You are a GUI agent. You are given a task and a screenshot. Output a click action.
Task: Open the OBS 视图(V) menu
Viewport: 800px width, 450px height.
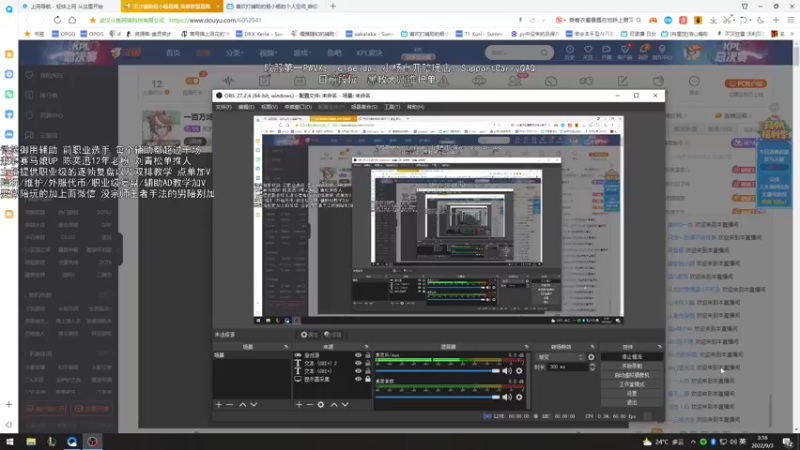tap(269, 107)
